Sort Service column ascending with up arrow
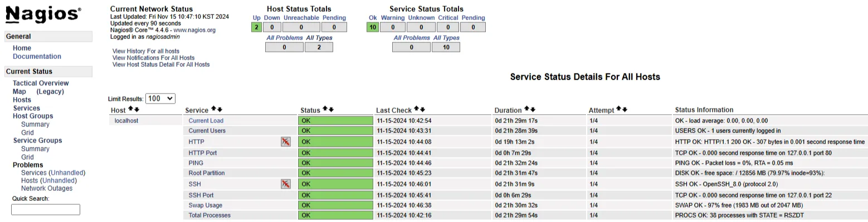868x222 pixels. click(213, 109)
